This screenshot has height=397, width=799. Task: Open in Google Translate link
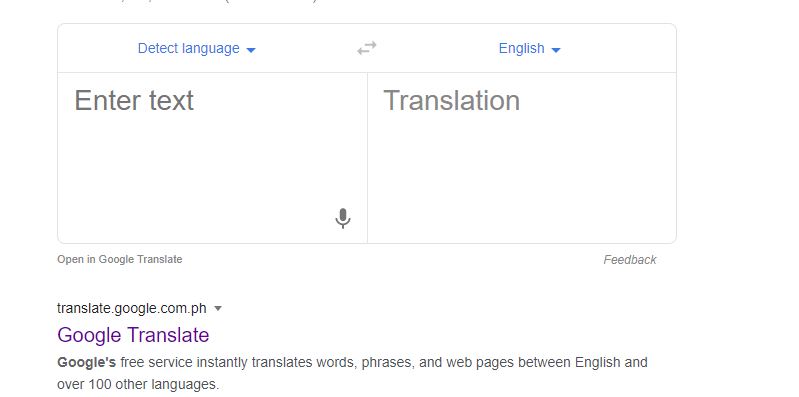click(120, 259)
